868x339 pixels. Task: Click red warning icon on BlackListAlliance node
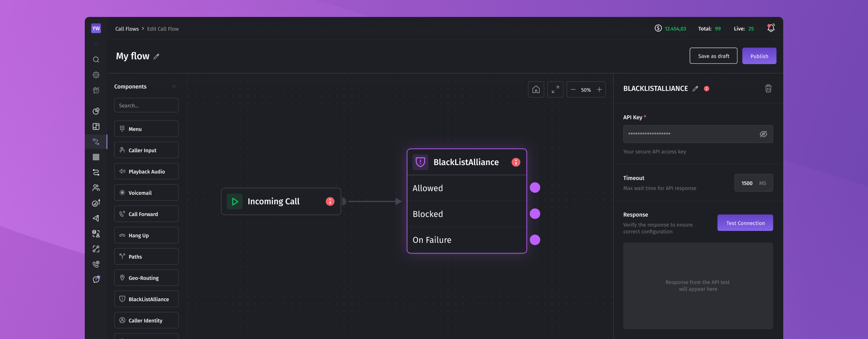point(516,162)
